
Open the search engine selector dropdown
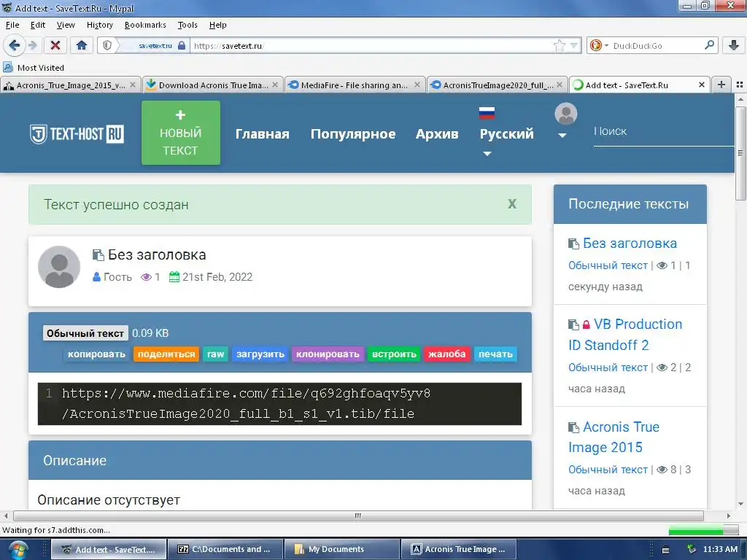point(606,46)
